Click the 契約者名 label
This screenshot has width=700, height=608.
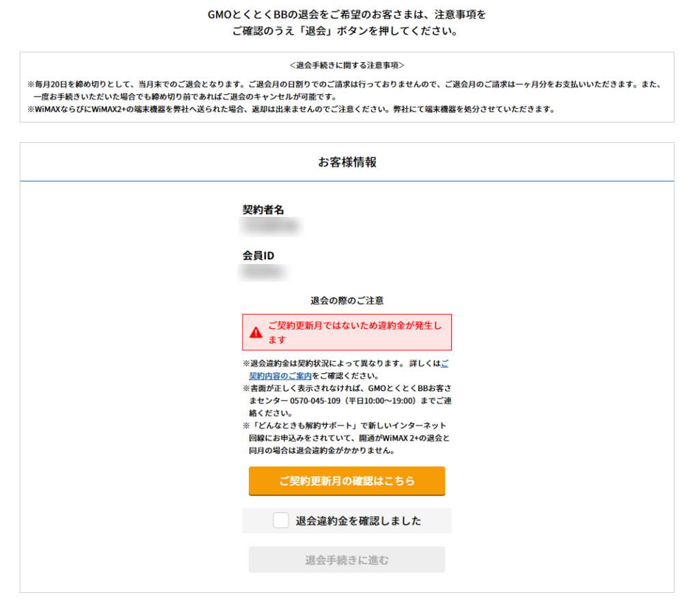(263, 209)
